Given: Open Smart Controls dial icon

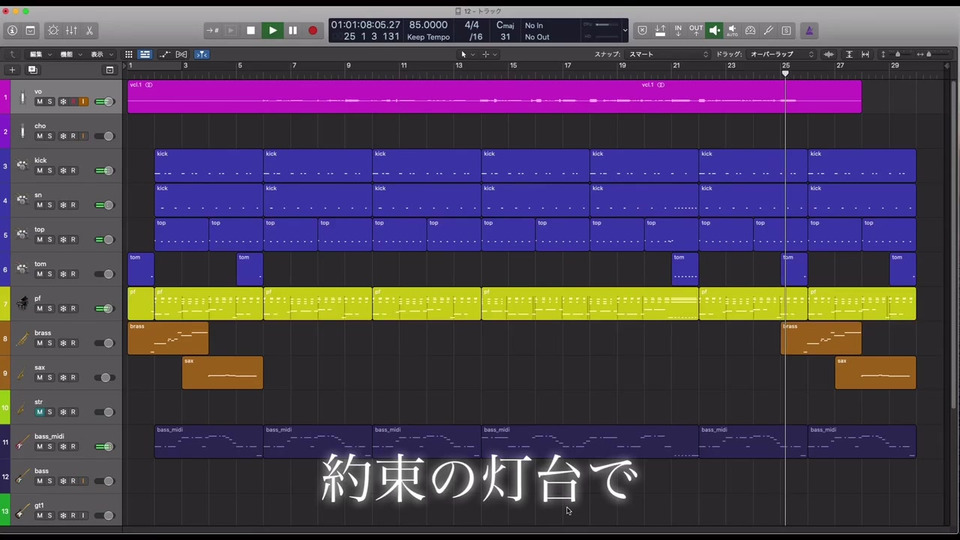Looking at the screenshot, I should pos(53,30).
